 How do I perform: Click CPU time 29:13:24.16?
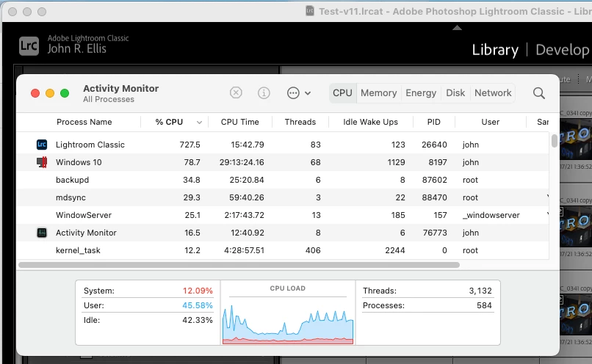(242, 162)
